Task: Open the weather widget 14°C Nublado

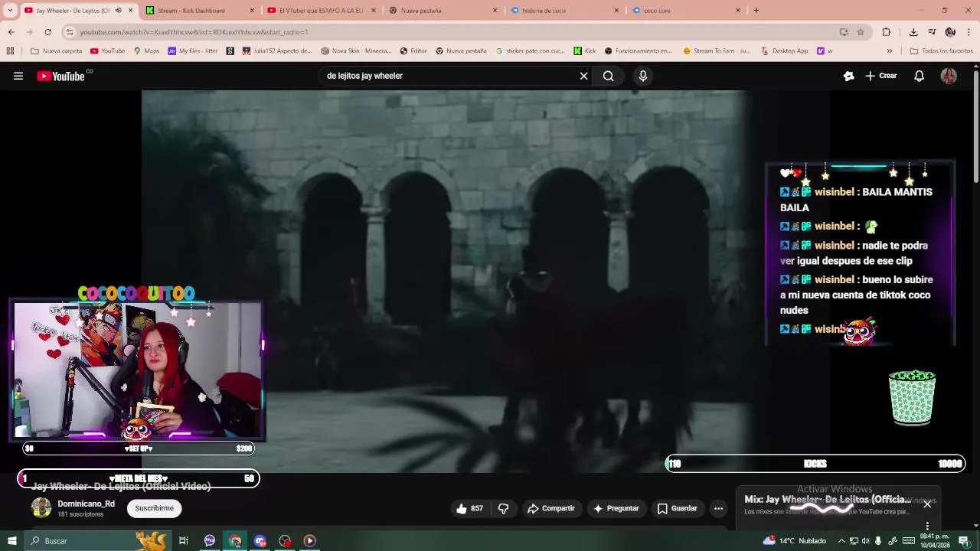Action: [x=794, y=541]
